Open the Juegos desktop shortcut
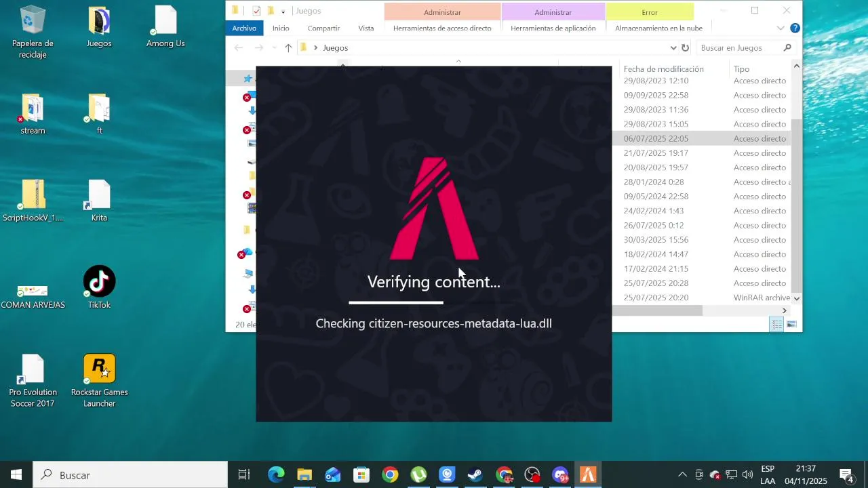This screenshot has width=868, height=488. coord(99,27)
